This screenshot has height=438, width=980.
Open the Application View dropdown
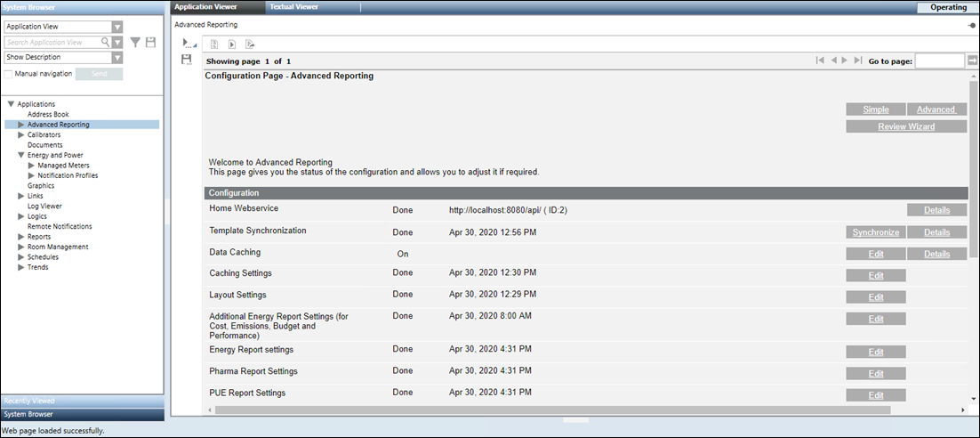tap(117, 27)
